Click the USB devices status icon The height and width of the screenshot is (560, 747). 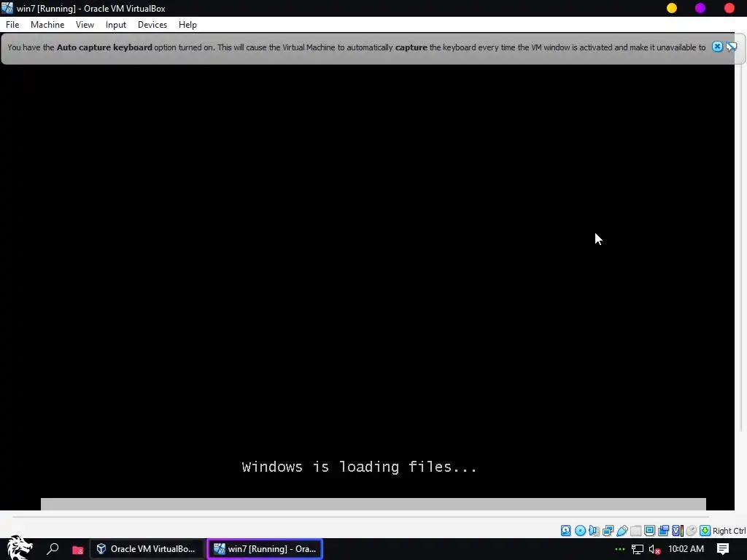click(622, 531)
